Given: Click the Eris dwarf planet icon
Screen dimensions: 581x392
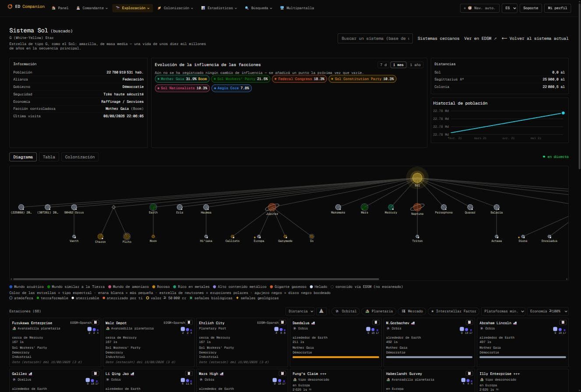Looking at the screenshot, I should [x=180, y=207].
